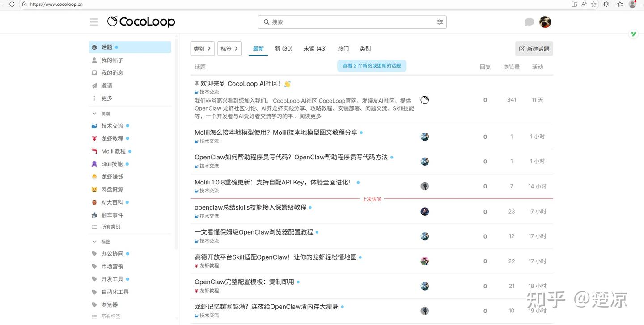This screenshot has width=644, height=325.
Task: Click the 新建话题 button
Action: click(534, 48)
